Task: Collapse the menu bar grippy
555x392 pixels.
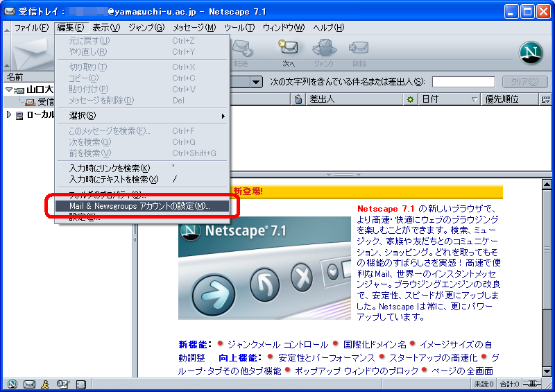Action: click(7, 28)
